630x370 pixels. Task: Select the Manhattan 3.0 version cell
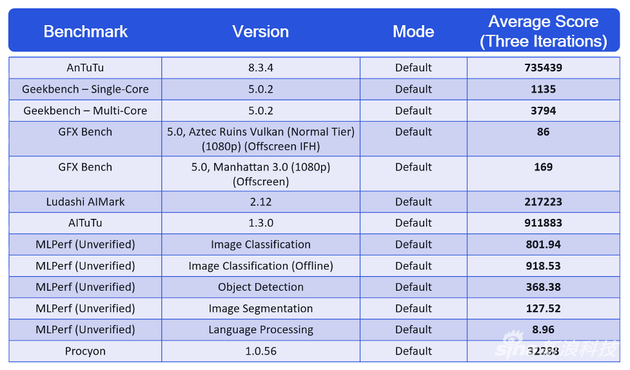click(261, 174)
